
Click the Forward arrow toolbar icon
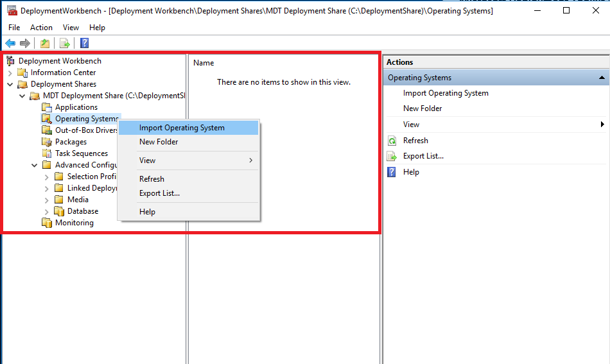click(25, 43)
